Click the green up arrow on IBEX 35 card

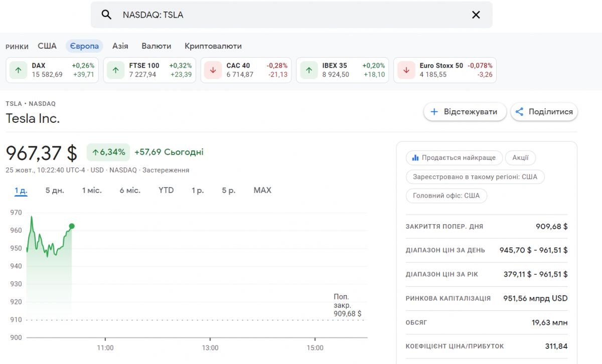(309, 70)
